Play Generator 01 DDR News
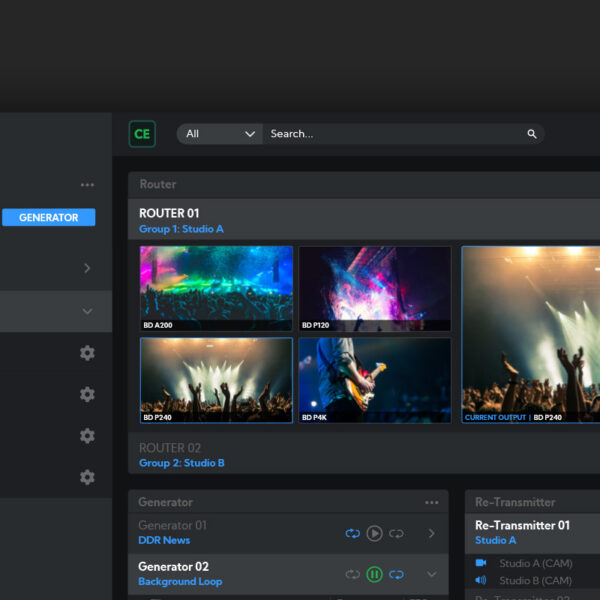This screenshot has height=600, width=600. pos(374,534)
